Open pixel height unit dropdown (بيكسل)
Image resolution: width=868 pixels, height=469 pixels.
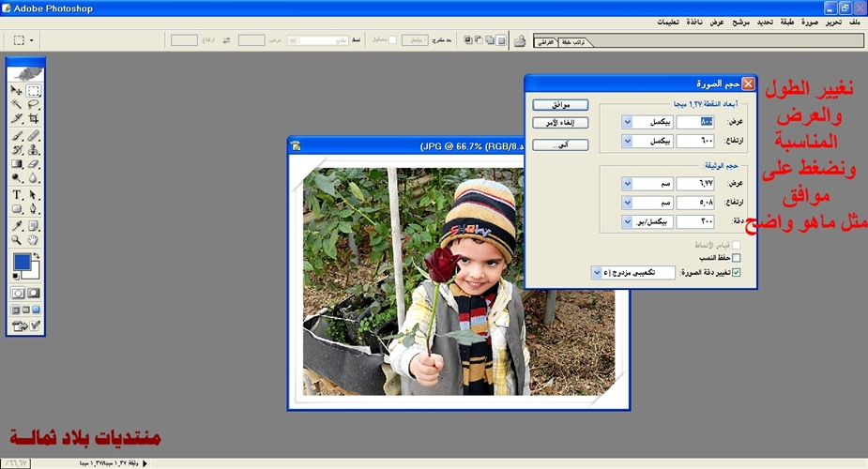(x=627, y=141)
